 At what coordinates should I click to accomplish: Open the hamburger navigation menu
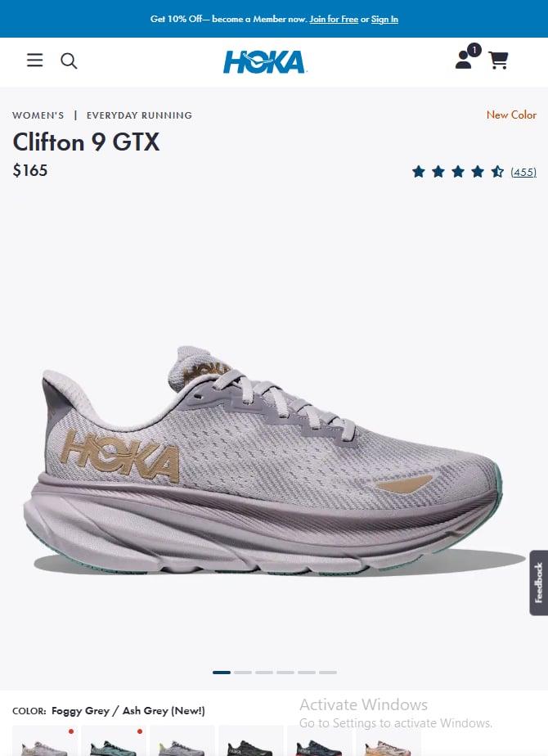34,61
